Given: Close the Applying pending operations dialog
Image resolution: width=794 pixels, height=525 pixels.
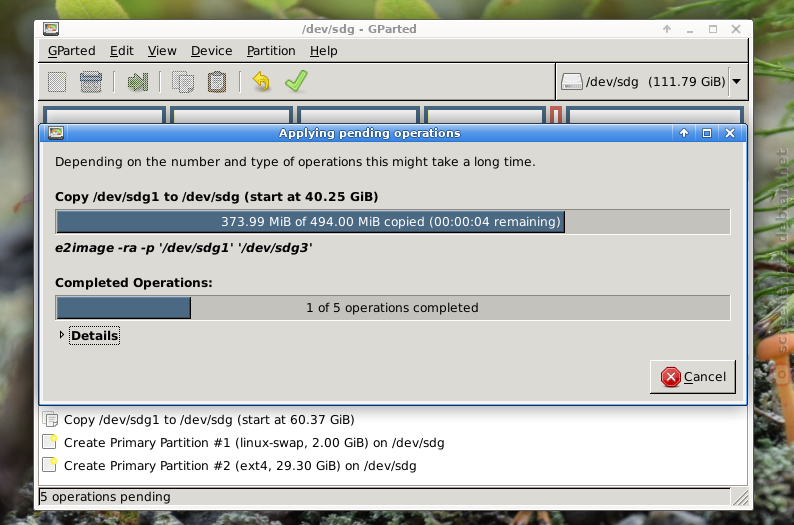Looking at the screenshot, I should point(730,133).
